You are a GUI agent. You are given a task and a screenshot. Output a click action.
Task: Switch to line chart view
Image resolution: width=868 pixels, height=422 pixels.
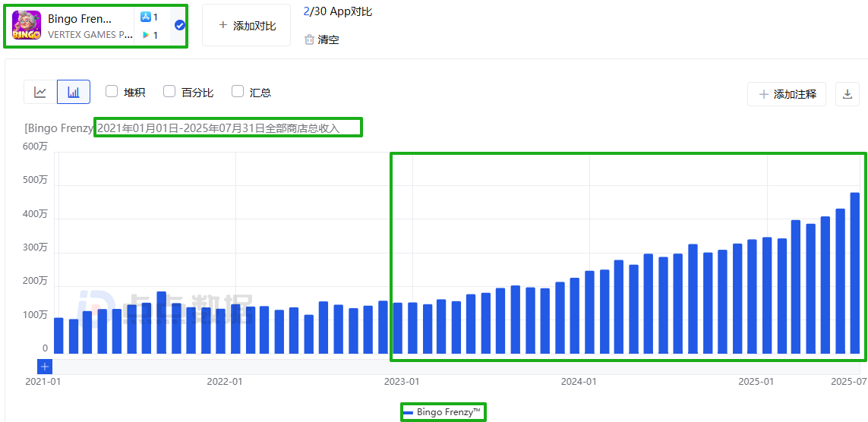(x=40, y=92)
